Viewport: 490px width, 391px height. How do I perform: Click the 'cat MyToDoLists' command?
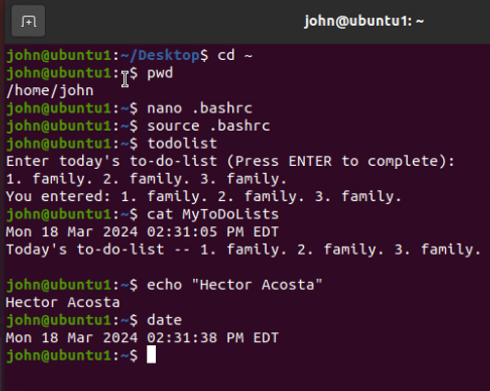point(213,214)
